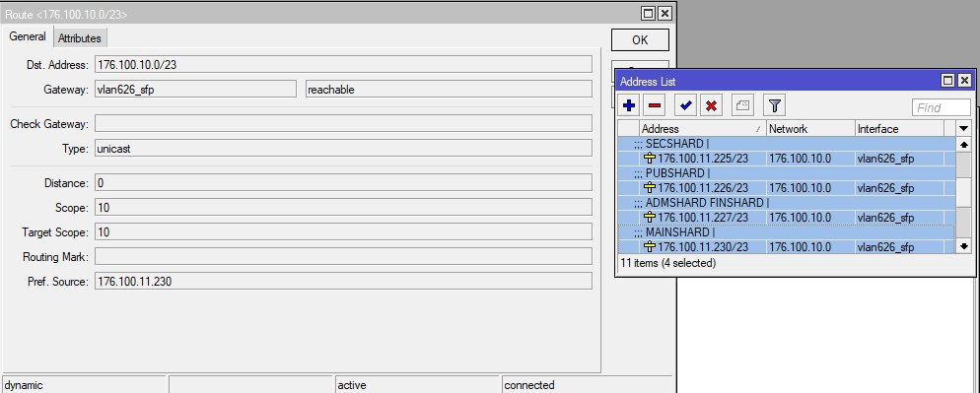Viewport: 980px width, 393px height.
Task: Sort by Interface column header
Action: [x=899, y=129]
